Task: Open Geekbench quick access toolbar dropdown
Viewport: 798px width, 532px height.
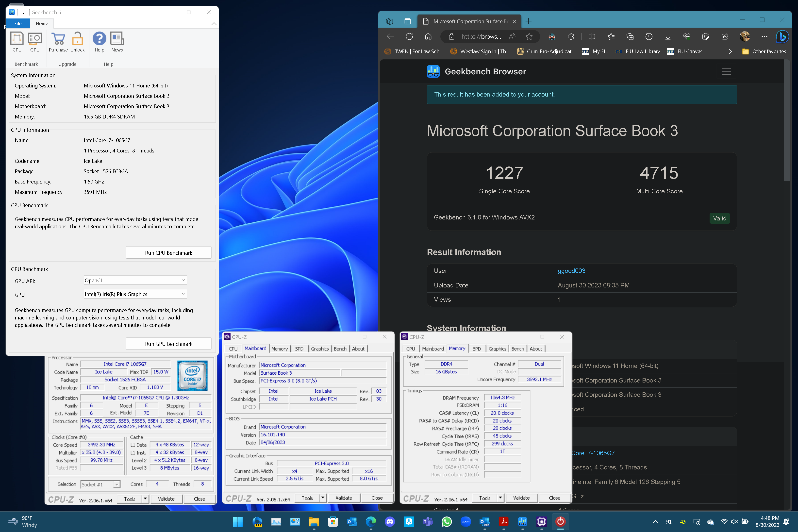Action: 23,13
